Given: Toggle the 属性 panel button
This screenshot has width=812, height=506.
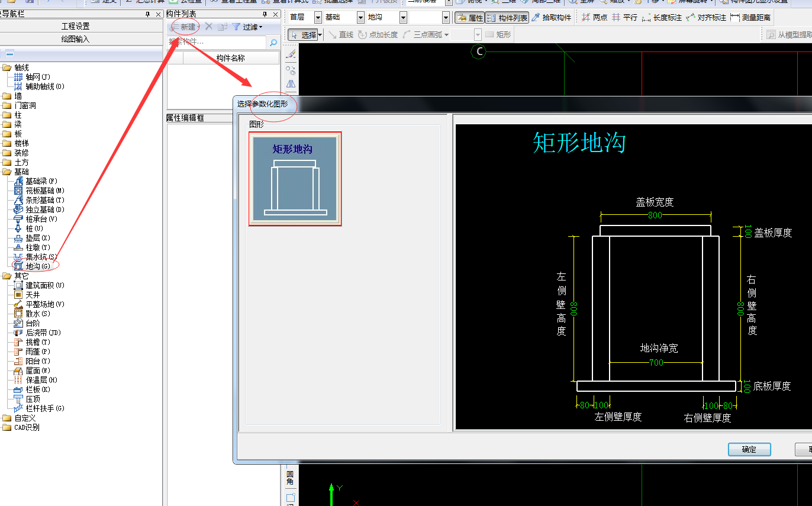Looking at the screenshot, I should click(470, 18).
